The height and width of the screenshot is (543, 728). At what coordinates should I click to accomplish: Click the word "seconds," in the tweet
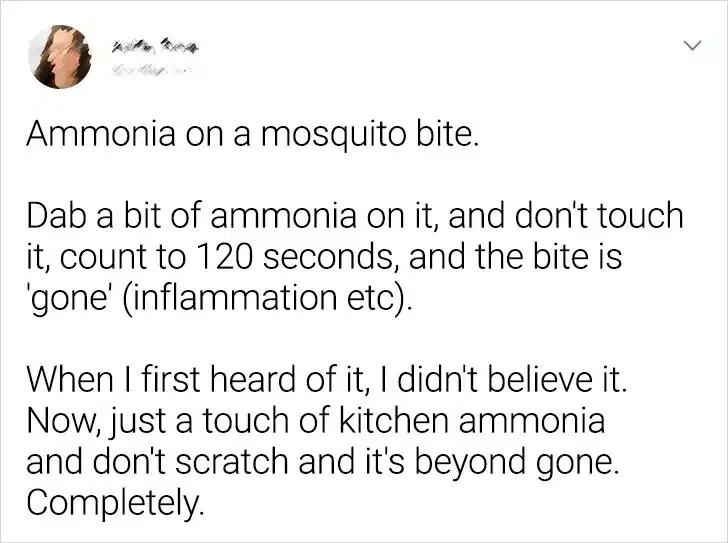[332, 257]
